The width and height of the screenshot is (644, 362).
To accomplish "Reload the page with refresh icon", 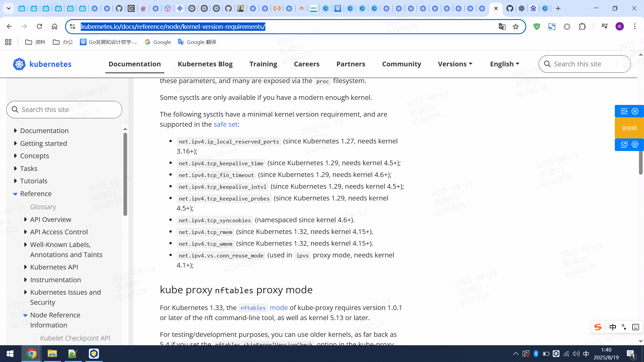I will pos(39,26).
